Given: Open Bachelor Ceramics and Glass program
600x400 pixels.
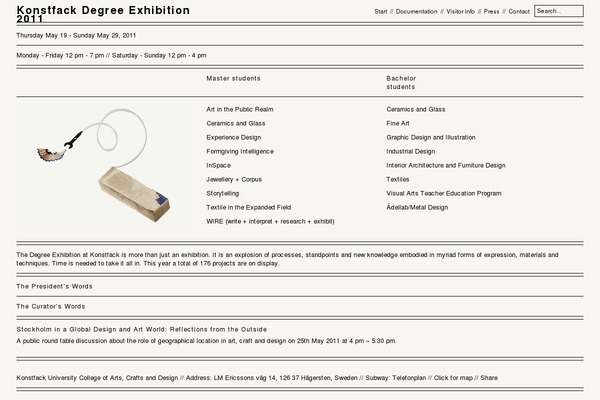Looking at the screenshot, I should coord(416,109).
